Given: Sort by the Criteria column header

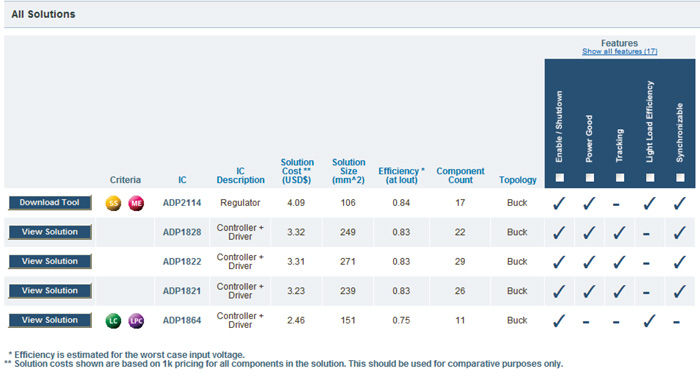Looking at the screenshot, I should [x=125, y=180].
